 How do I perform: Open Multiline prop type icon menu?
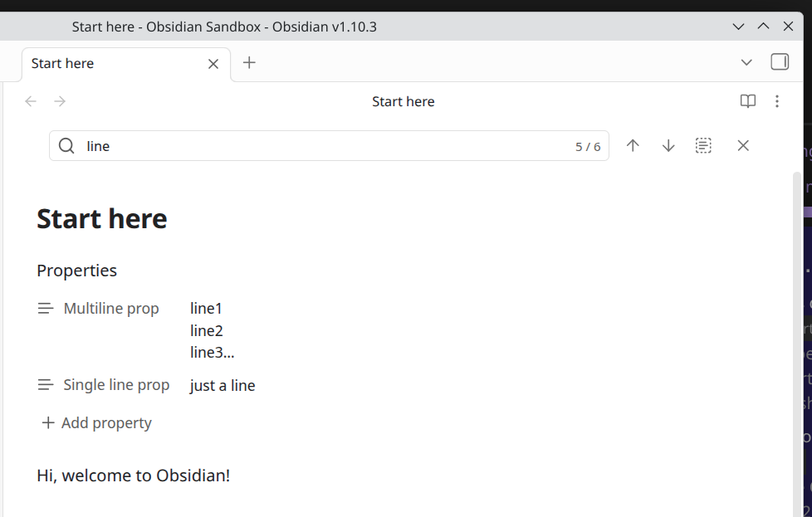click(46, 309)
